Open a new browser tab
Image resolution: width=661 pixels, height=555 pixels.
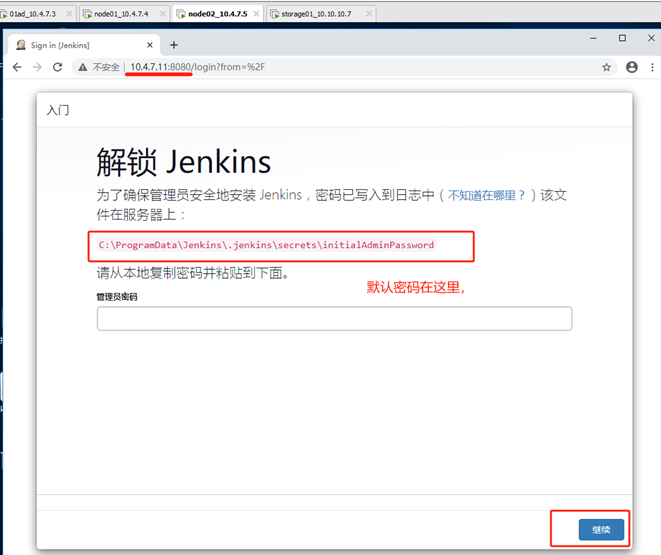tap(174, 45)
